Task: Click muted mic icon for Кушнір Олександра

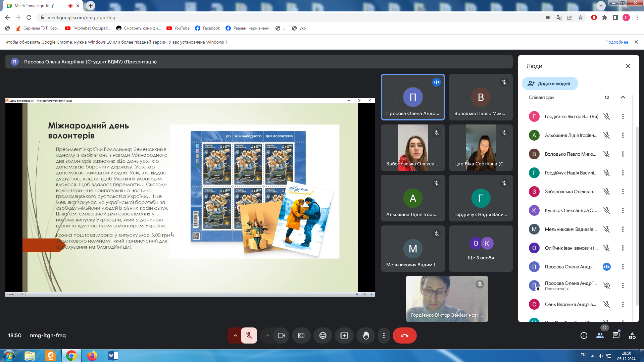Action: click(x=607, y=210)
